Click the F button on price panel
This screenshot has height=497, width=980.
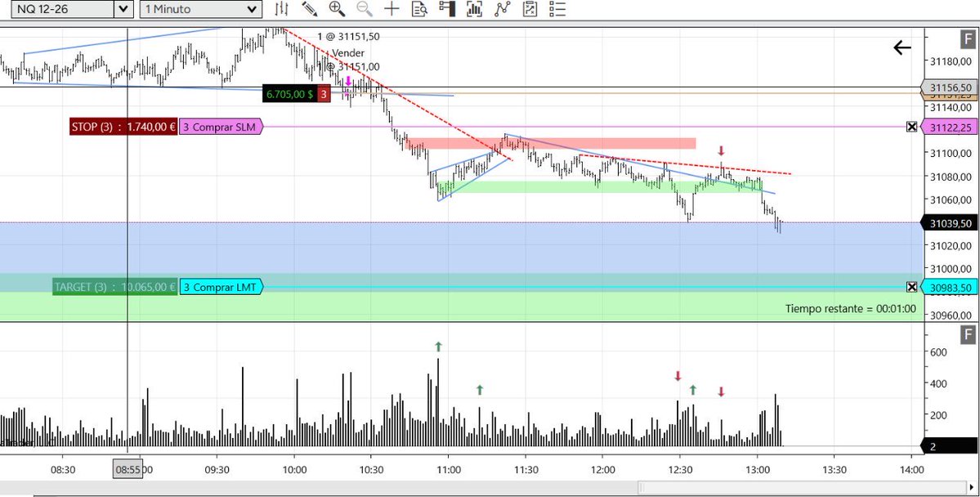(x=968, y=38)
